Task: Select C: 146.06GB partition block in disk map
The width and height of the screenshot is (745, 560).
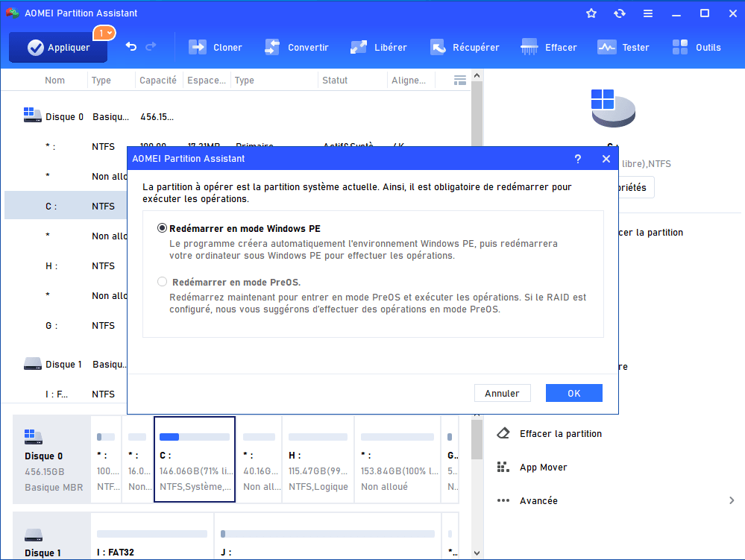Action: [x=195, y=459]
